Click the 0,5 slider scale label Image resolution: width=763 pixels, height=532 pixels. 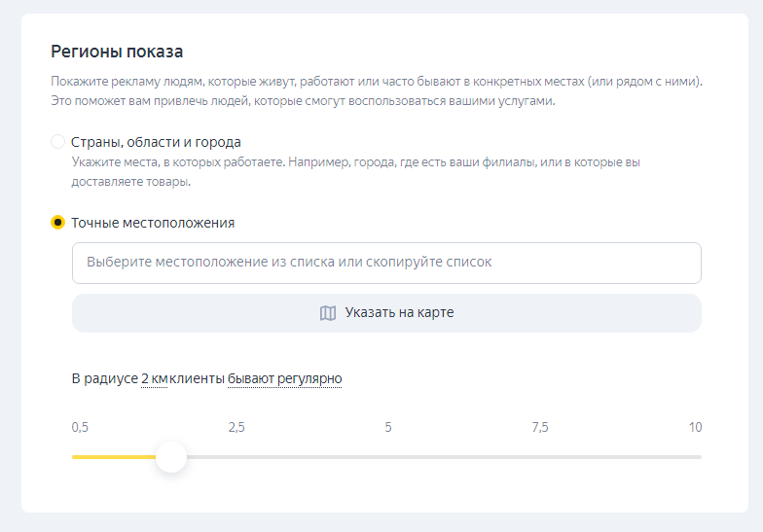click(81, 428)
